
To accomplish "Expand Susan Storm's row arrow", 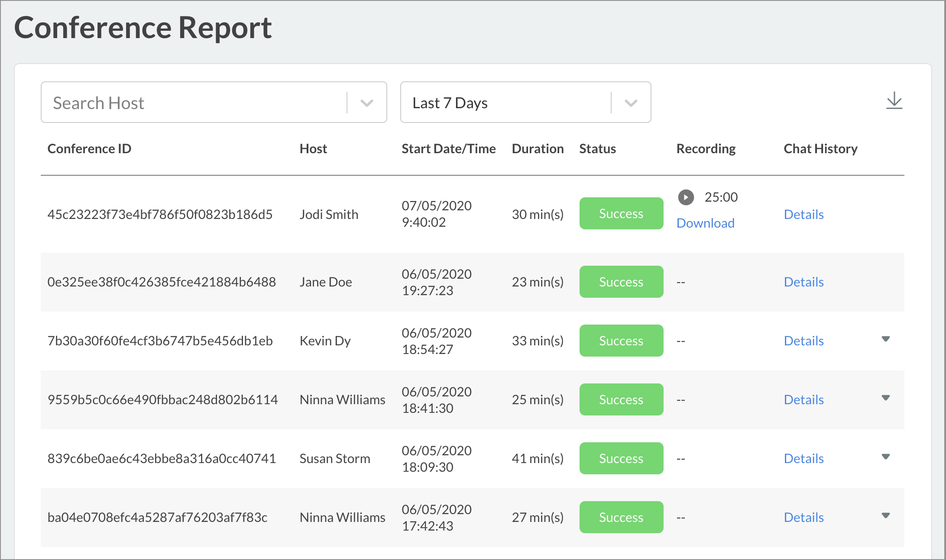I will pos(885,457).
